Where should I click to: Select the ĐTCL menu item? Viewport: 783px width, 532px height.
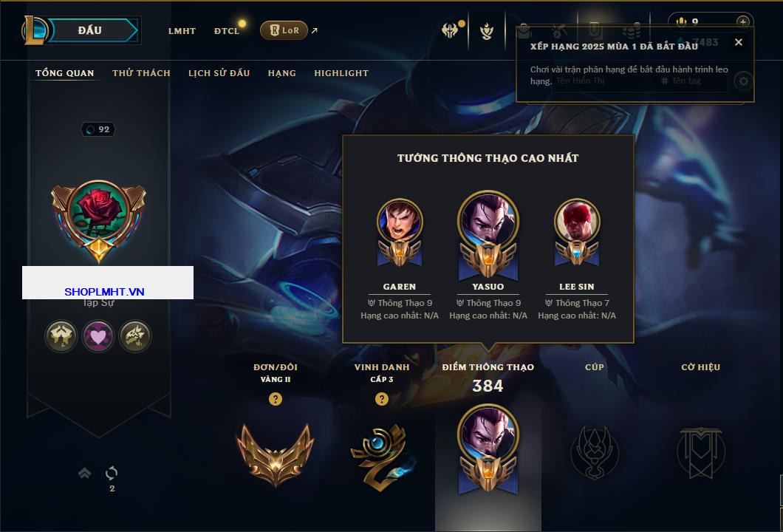[227, 31]
